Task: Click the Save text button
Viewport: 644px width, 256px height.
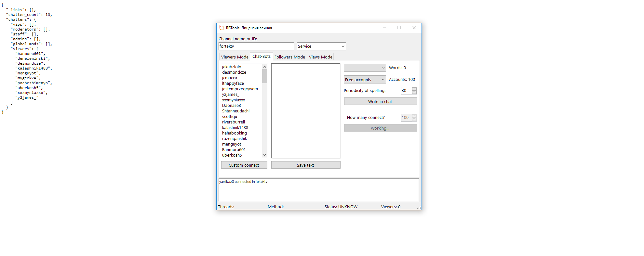Action: pyautogui.click(x=305, y=165)
